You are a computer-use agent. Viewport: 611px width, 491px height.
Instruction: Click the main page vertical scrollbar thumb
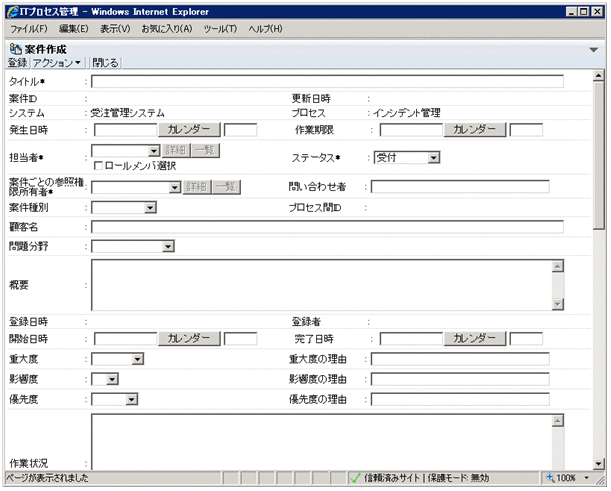(x=599, y=156)
